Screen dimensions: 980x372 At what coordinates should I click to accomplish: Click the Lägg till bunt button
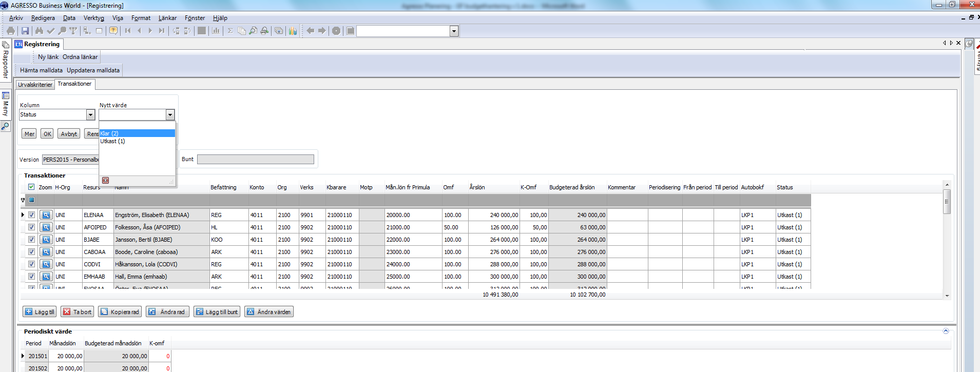[x=217, y=312]
